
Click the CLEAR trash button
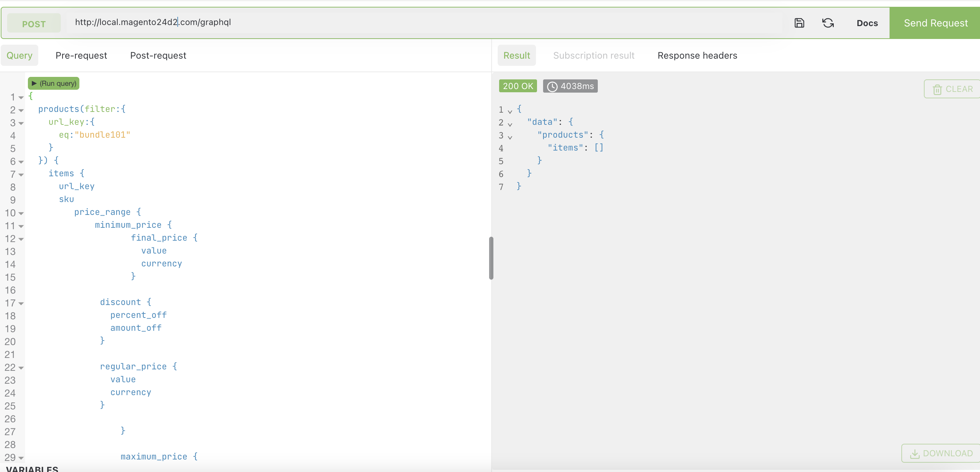coord(952,89)
